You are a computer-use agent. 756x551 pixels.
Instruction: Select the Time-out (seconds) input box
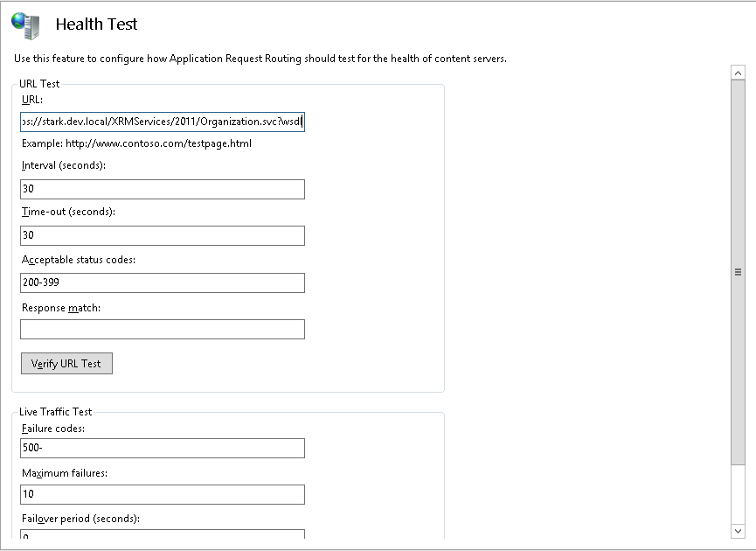(163, 236)
